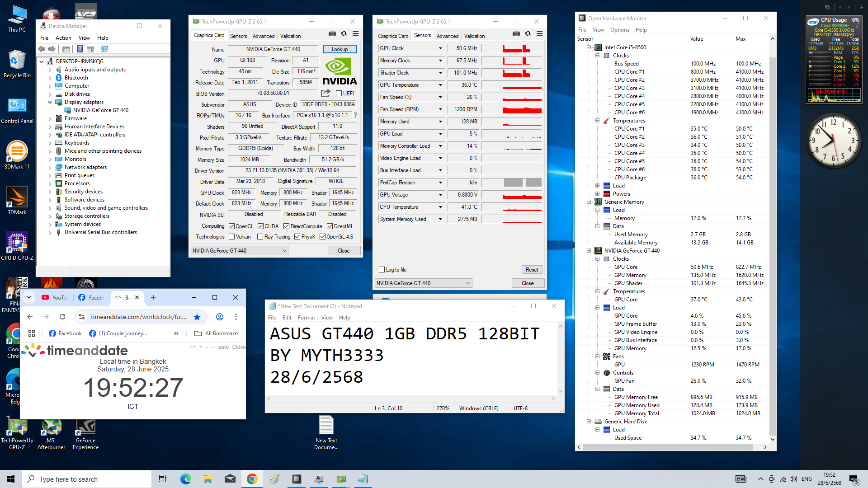
Task: Collapse Intel Core i5-8500 node in Hardware Monitor
Action: click(x=589, y=47)
